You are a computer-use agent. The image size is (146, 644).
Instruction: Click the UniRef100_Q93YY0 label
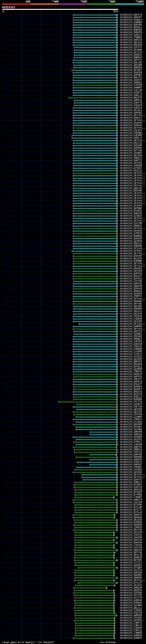pyautogui.click(x=131, y=60)
